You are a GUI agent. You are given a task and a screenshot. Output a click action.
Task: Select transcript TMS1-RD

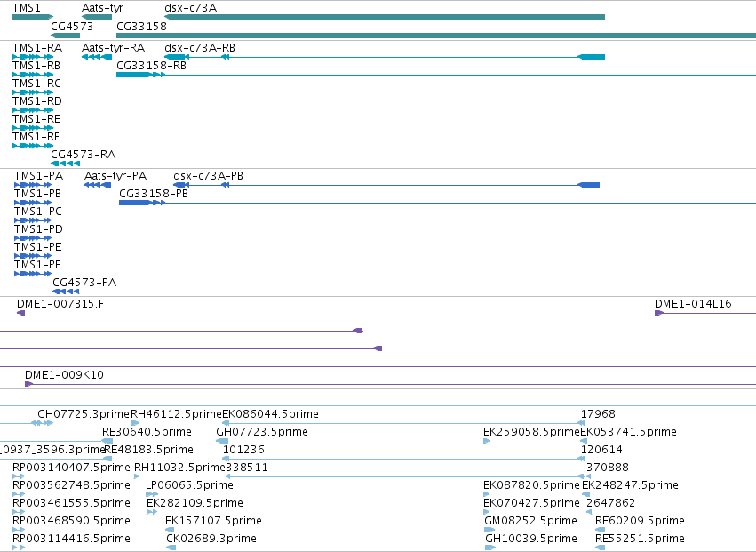(37, 101)
